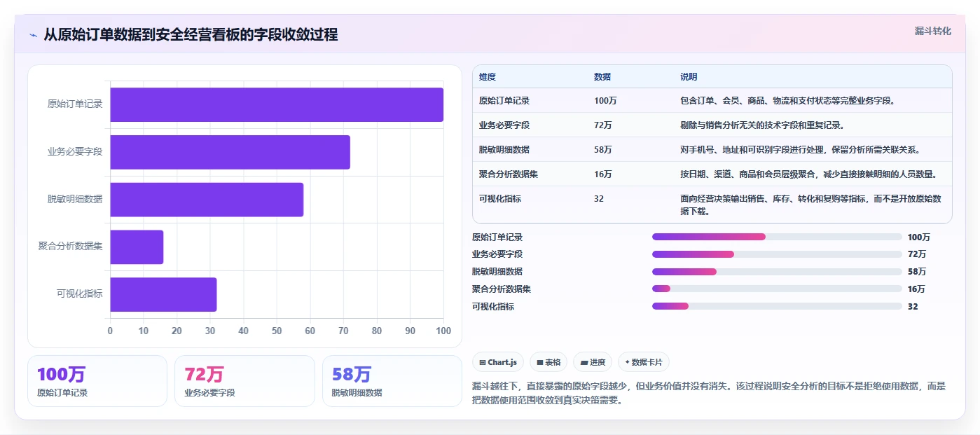Click the 聚合分析数据集 table row cell

coord(509,174)
